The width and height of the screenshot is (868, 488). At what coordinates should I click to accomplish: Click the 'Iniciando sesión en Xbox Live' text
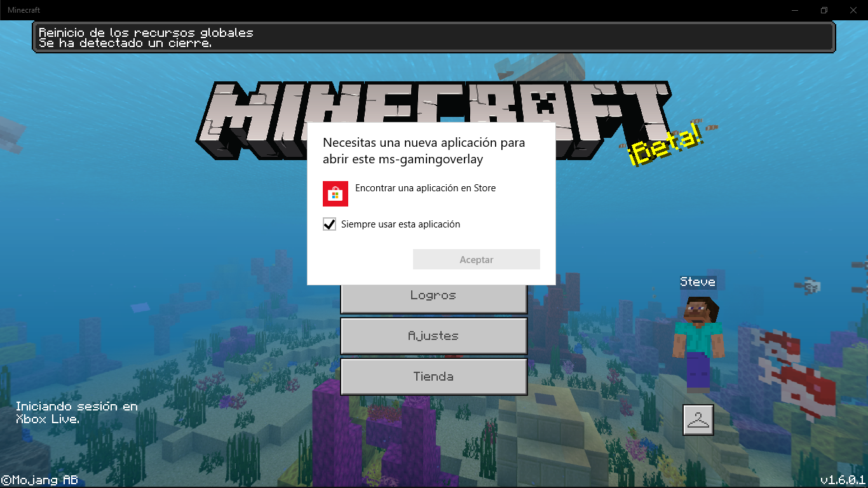click(77, 413)
